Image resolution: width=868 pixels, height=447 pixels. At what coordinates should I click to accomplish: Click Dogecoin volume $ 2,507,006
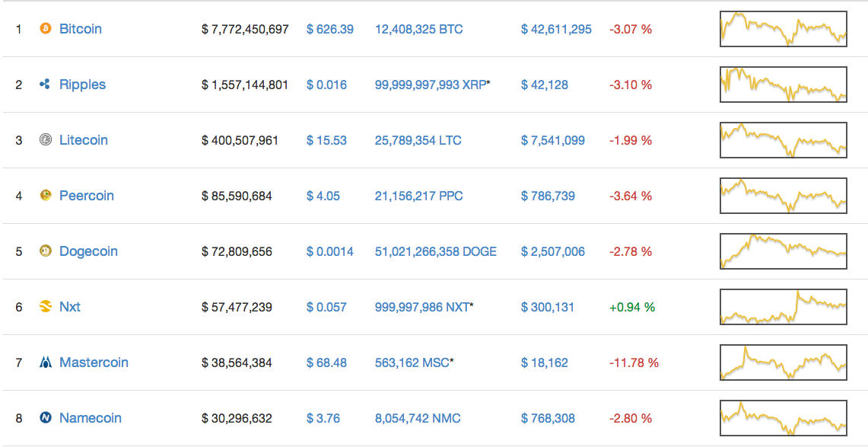(553, 251)
